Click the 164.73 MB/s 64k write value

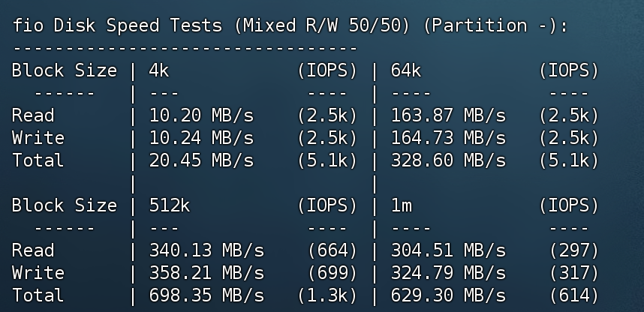[448, 138]
